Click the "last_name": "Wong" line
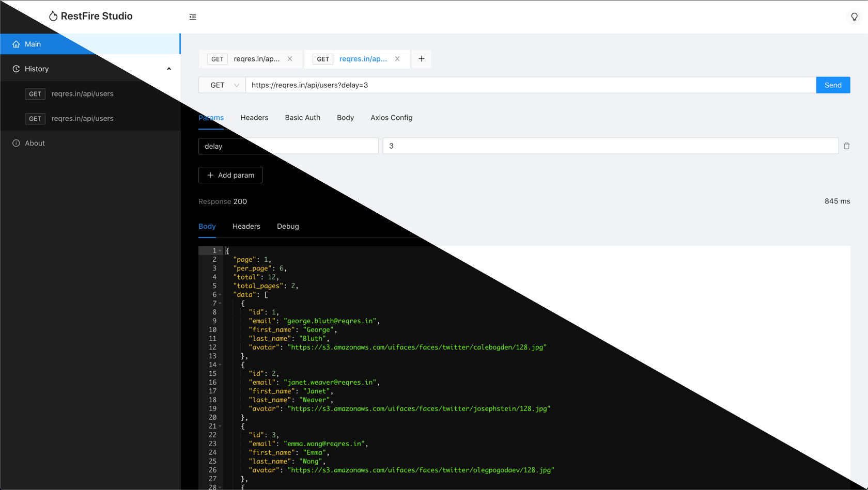Viewport: 868px width, 490px height. 287,462
